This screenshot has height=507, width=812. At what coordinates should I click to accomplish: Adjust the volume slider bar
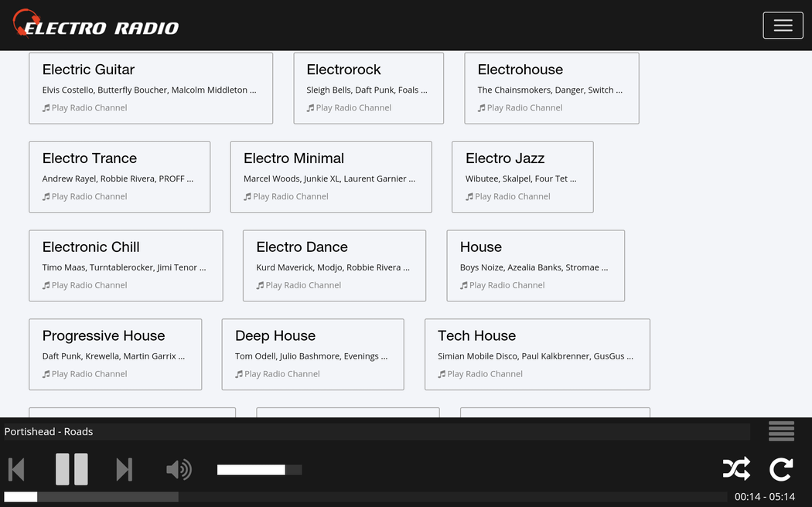pos(259,470)
